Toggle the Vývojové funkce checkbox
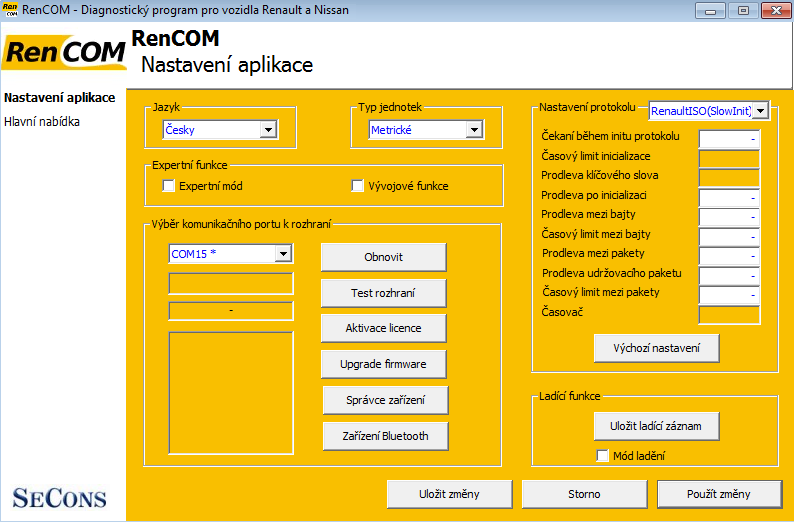 click(x=358, y=186)
